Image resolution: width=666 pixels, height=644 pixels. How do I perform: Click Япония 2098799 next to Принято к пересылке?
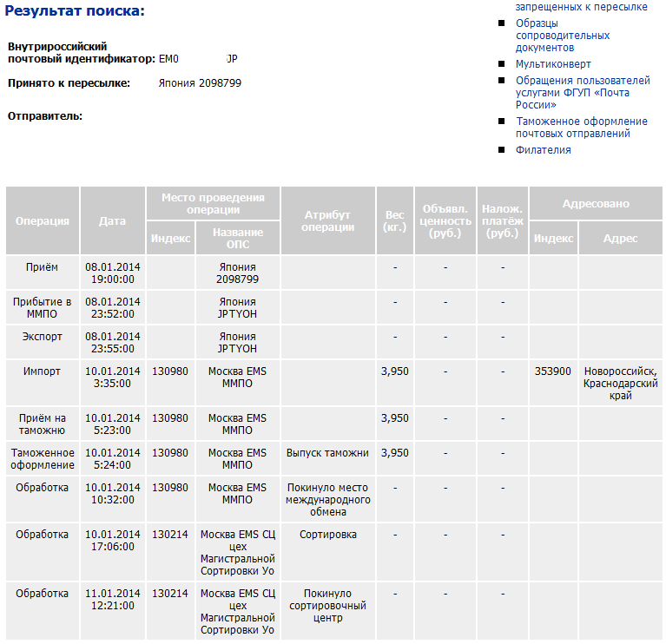click(x=200, y=83)
